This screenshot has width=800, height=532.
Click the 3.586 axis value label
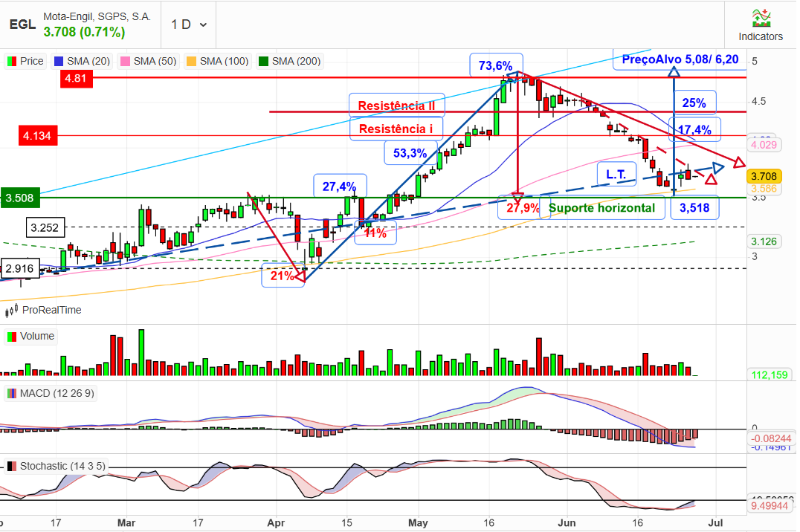click(764, 189)
